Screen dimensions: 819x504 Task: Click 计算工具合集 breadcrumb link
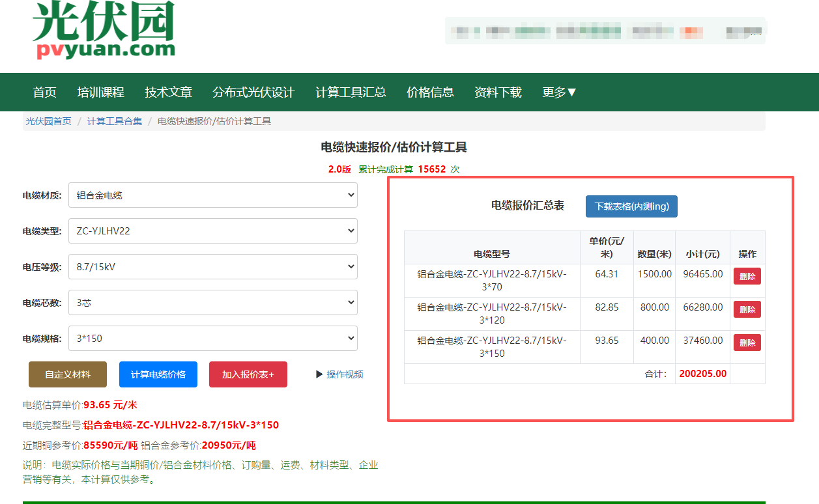[115, 121]
